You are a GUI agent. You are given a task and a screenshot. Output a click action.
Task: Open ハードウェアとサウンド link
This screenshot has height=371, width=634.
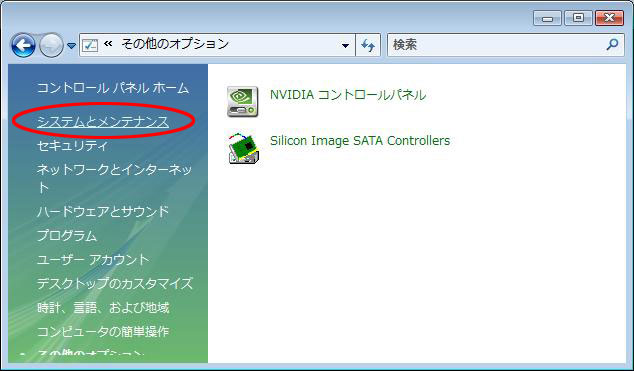103,211
